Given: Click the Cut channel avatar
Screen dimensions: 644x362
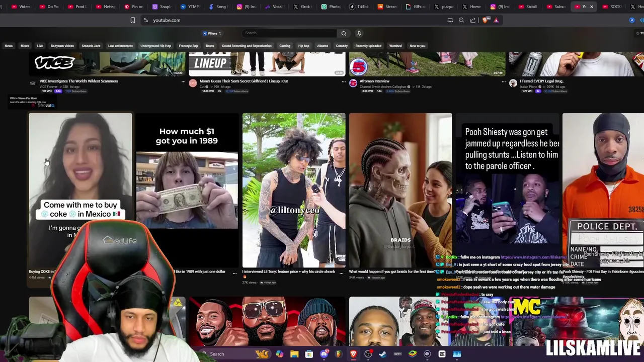Looking at the screenshot, I should 193,83.
